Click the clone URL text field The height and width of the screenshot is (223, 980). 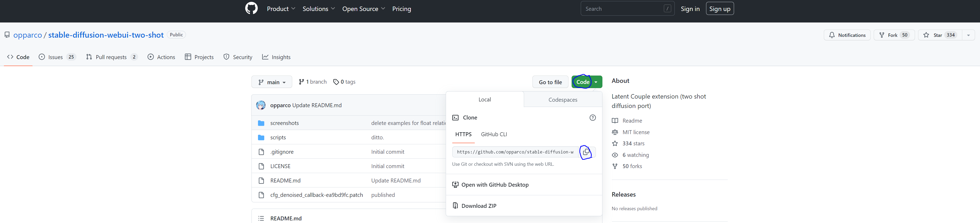[x=515, y=152]
